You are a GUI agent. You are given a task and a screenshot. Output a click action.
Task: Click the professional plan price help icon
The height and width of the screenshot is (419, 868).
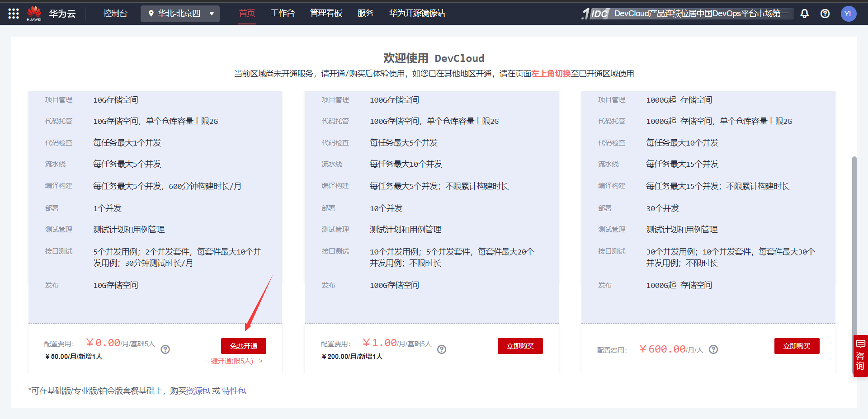442,349
